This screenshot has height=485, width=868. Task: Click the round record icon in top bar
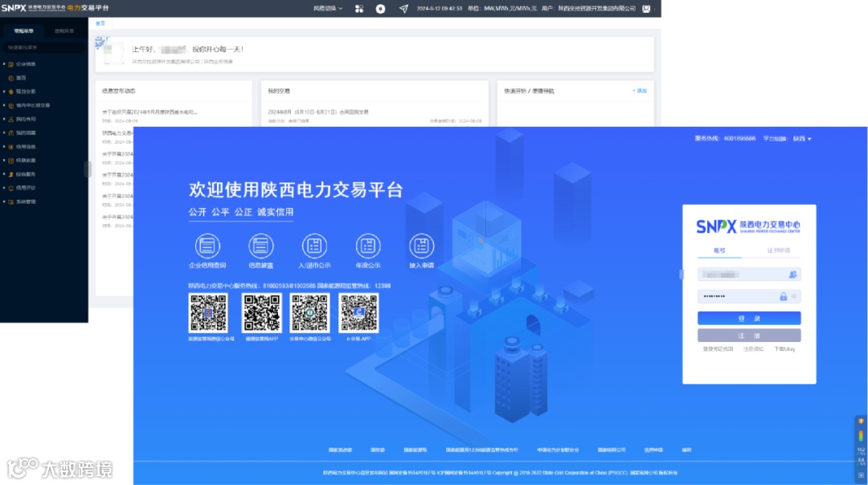click(380, 9)
